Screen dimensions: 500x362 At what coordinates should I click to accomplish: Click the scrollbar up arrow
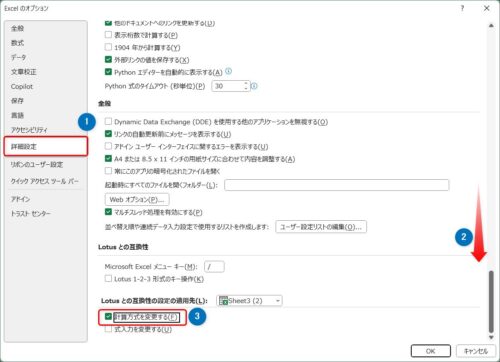pos(491,26)
